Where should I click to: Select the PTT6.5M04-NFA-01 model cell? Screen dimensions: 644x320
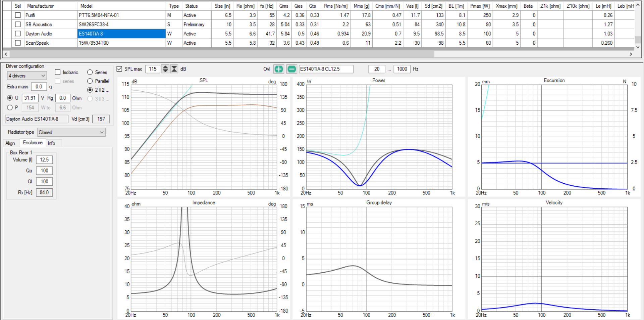(121, 15)
